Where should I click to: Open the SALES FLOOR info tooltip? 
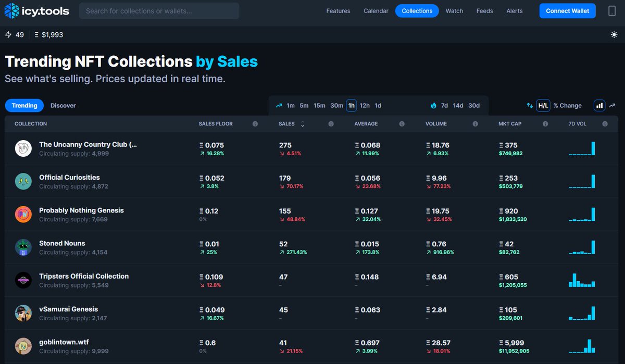tap(255, 124)
